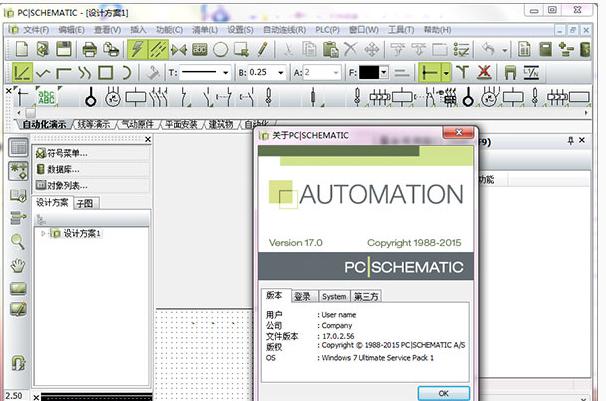
Task: Click the 数据库... button
Action: point(92,169)
